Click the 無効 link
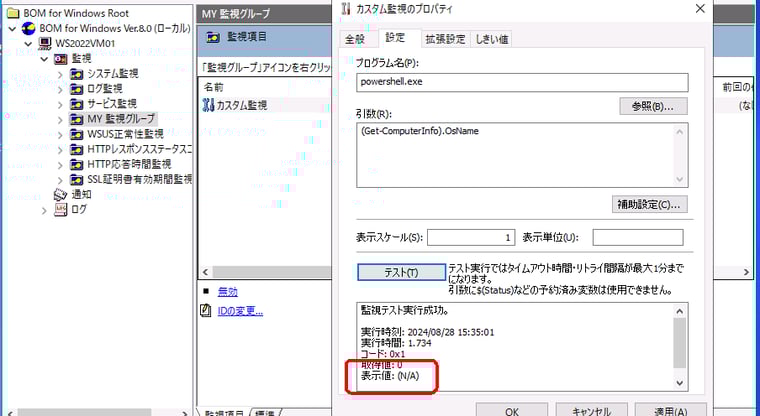 click(x=227, y=291)
